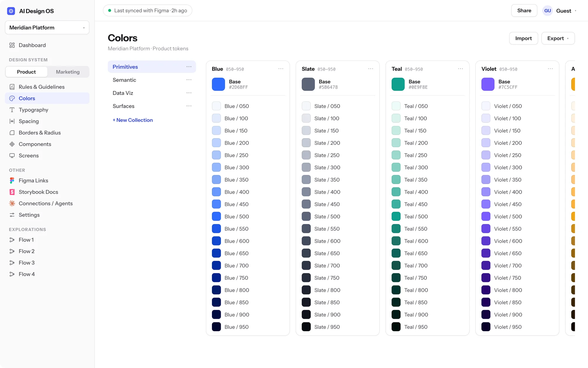Select the Data Viz collection
This screenshot has height=368, width=588.
[152, 93]
